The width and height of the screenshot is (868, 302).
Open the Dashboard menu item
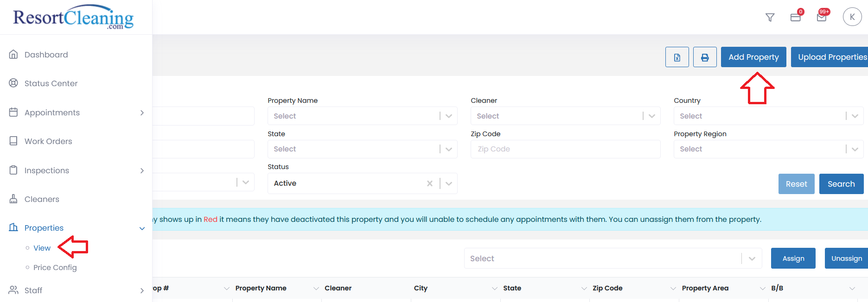click(46, 55)
